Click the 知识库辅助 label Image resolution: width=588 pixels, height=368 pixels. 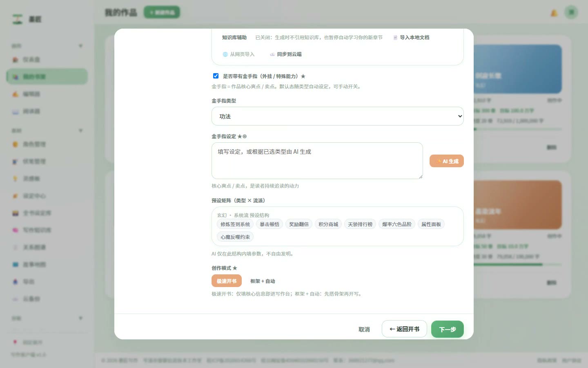click(x=234, y=38)
